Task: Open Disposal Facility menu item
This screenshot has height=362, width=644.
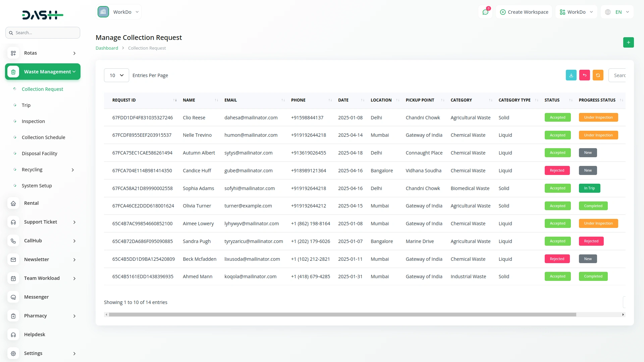Action: [x=39, y=154]
